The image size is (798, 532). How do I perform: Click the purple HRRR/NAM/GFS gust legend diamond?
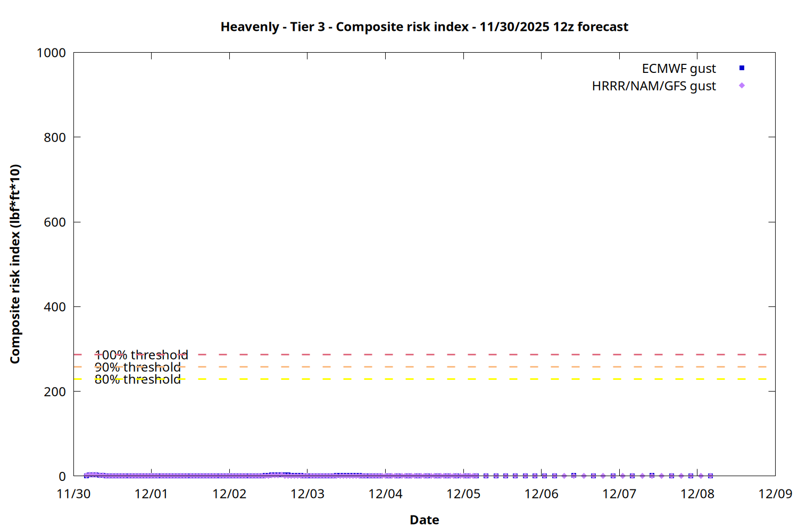[742, 86]
